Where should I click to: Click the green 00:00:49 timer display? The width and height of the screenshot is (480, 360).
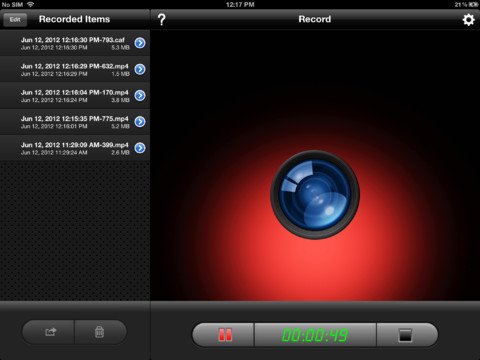coord(315,335)
